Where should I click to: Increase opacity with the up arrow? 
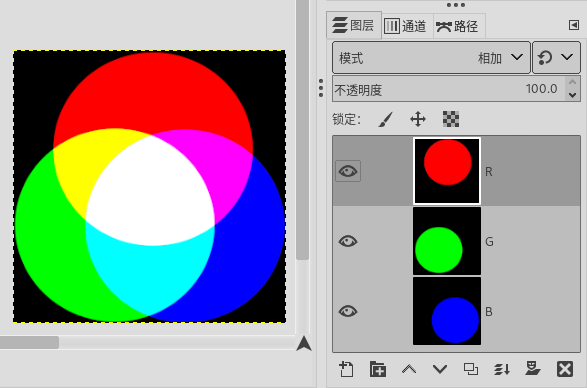[x=572, y=82]
